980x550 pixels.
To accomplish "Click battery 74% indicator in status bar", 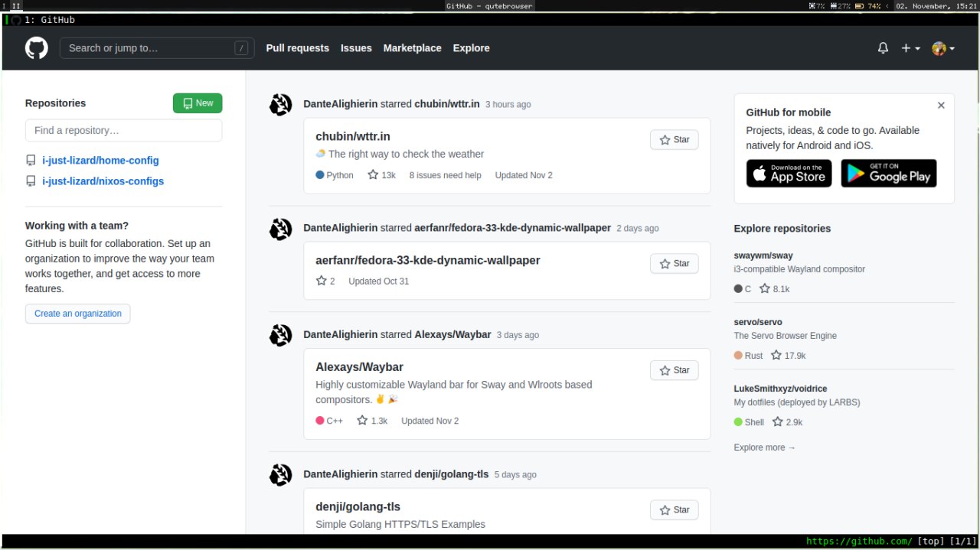I will 867,5.
